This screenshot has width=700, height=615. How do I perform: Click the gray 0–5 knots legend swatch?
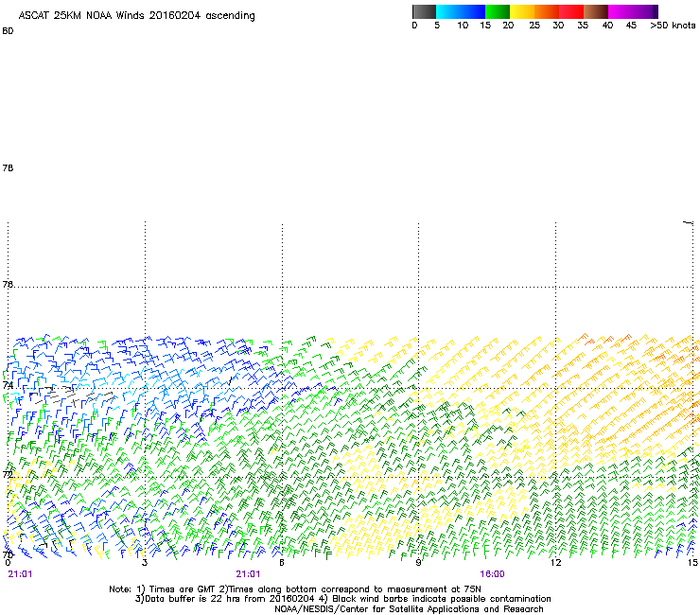(424, 11)
